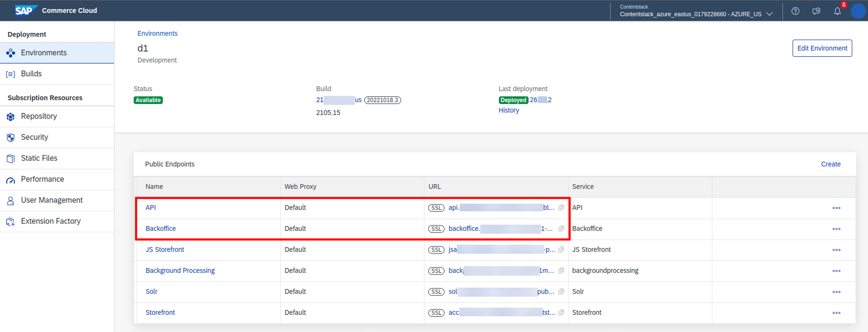Copy the Storefront endpoint URL icon

click(561, 313)
